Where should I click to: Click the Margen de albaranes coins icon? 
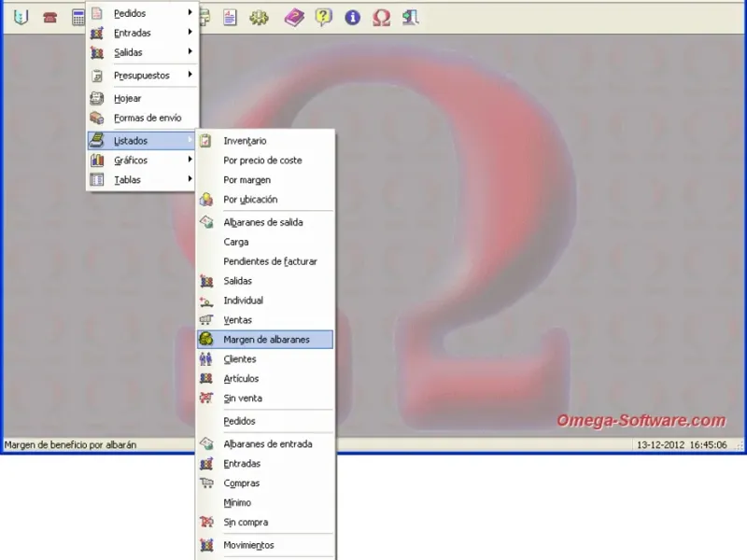[x=206, y=339]
